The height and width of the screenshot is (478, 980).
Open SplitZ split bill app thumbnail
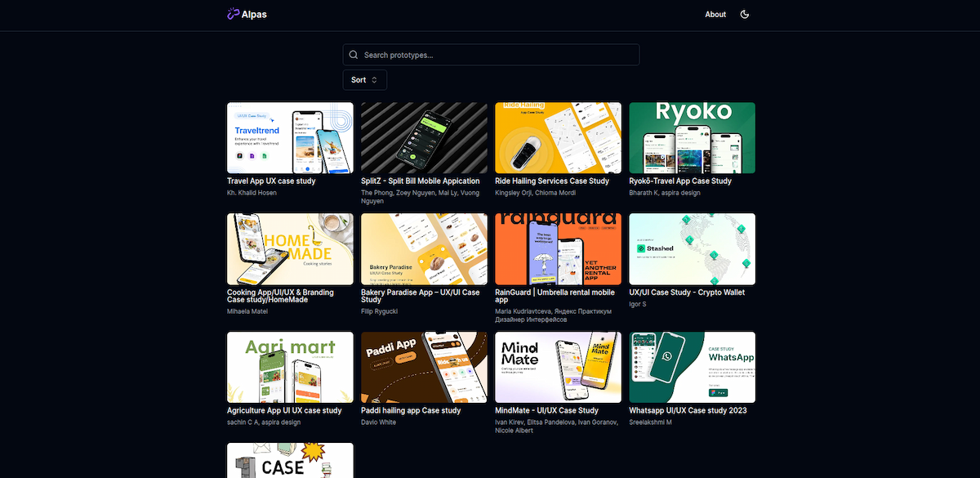[x=424, y=138]
